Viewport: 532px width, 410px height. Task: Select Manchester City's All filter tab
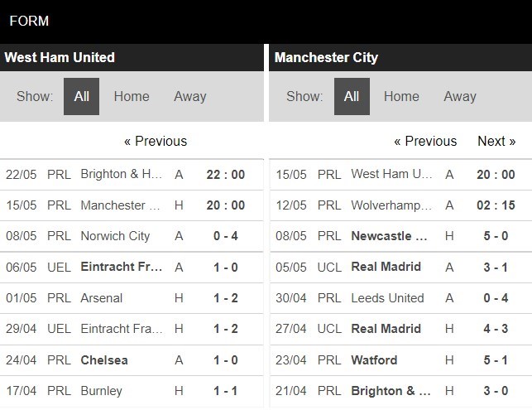(x=352, y=97)
